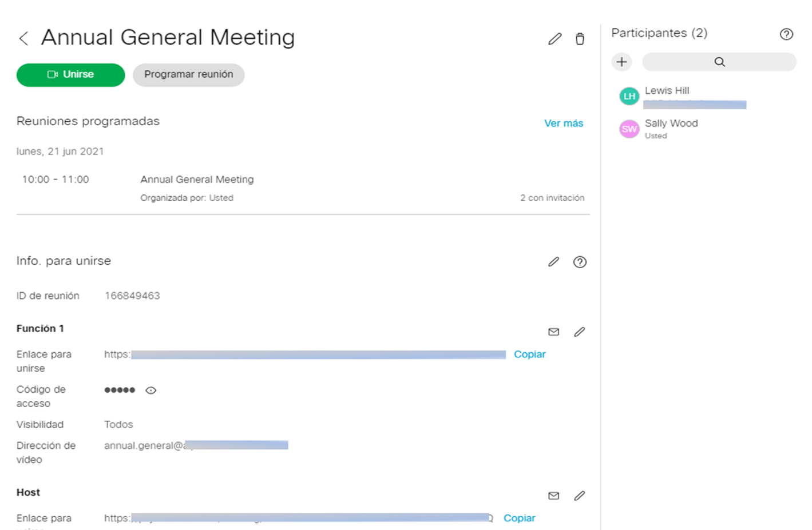
Task: Copy the Host join link
Action: coord(519,518)
